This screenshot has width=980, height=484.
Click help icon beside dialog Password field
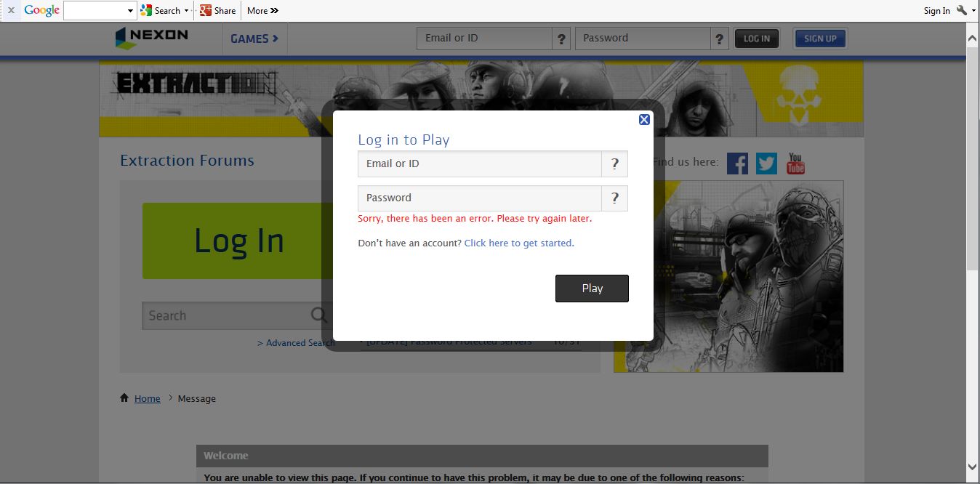click(614, 198)
